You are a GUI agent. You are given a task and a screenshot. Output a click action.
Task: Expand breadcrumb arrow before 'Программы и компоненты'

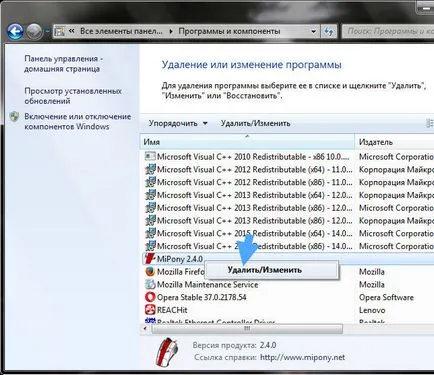coord(171,32)
